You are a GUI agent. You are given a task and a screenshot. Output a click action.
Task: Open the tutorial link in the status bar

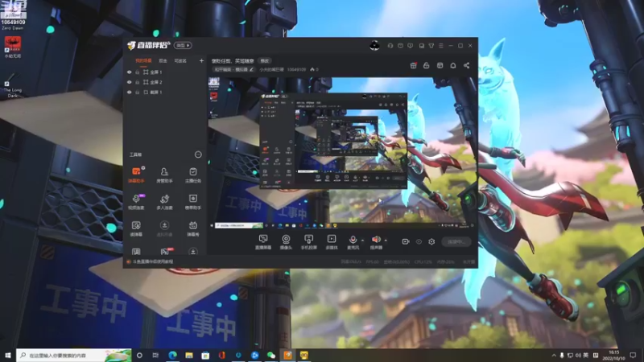pos(153,261)
